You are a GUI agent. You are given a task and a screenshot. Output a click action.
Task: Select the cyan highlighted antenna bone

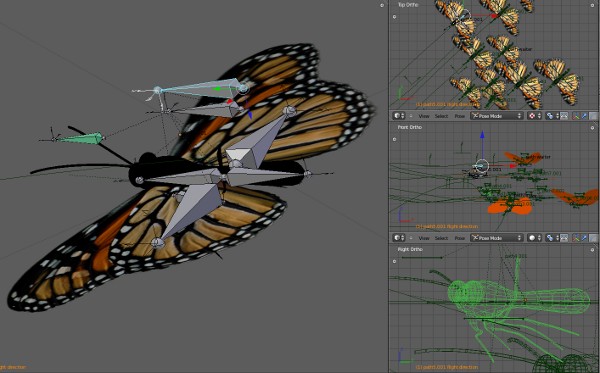tap(203, 89)
